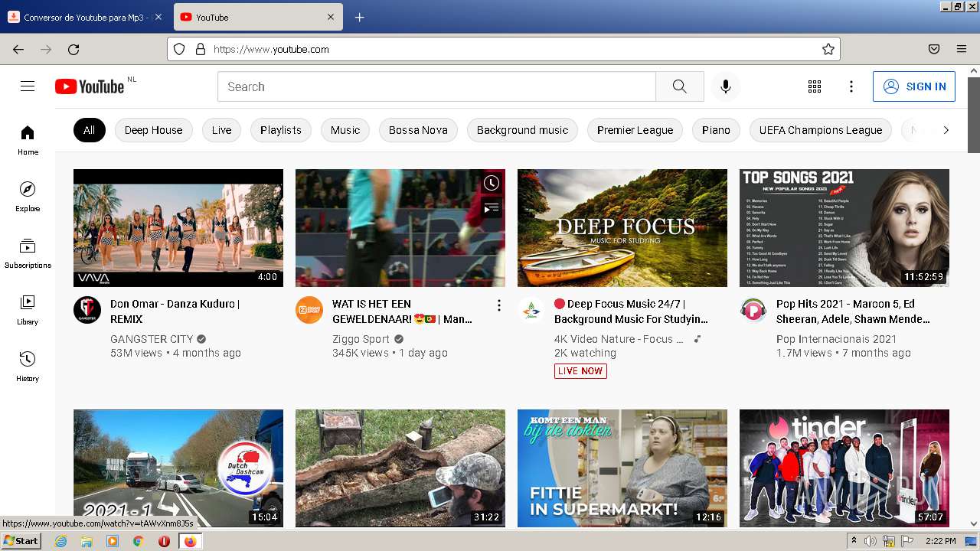Select the Background music chip

(x=523, y=130)
